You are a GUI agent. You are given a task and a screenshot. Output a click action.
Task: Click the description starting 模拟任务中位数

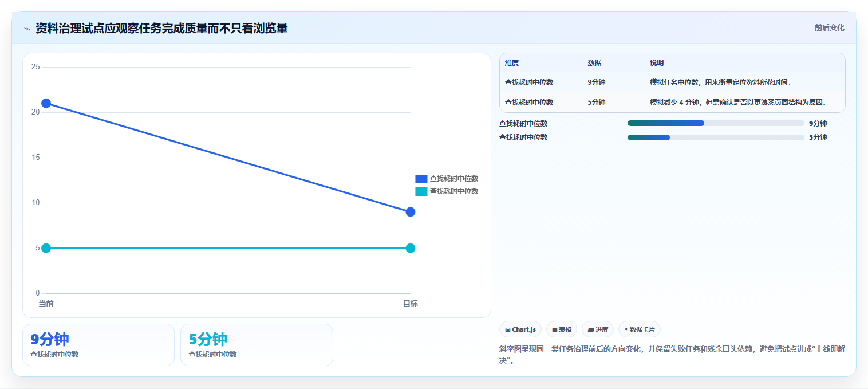pyautogui.click(x=720, y=82)
